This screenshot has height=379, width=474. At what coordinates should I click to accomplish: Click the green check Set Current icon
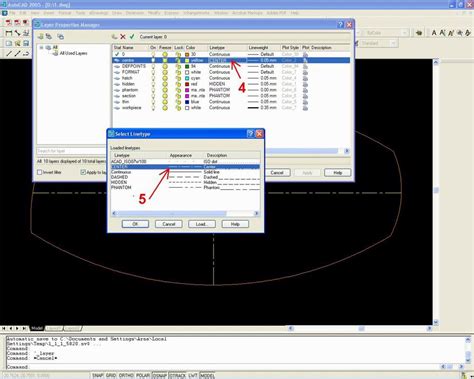coord(132,37)
